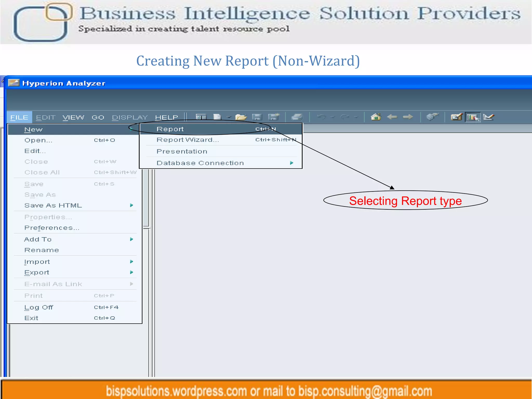This screenshot has width=532, height=399.
Task: Select Report Wizard... in the New submenu
Action: pos(221,140)
